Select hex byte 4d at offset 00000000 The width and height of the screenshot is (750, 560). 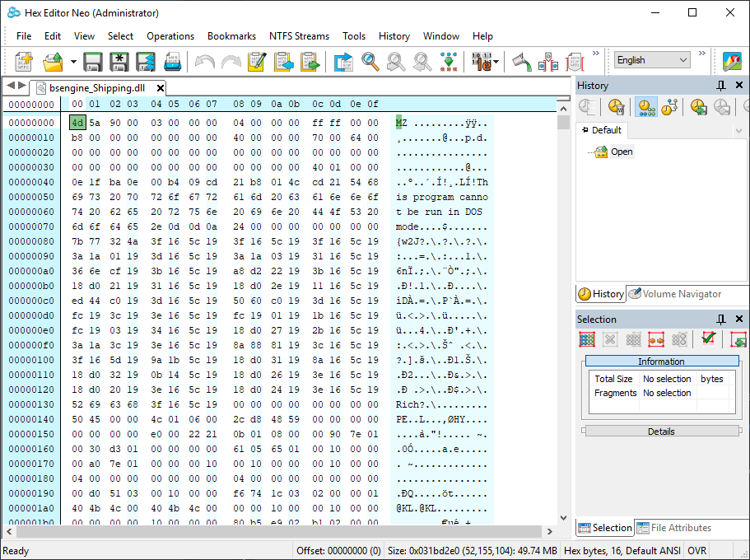(77, 123)
